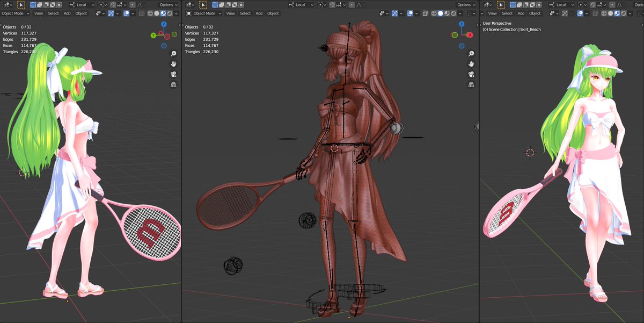
Task: Open Object menu in left viewport
Action: [81, 13]
